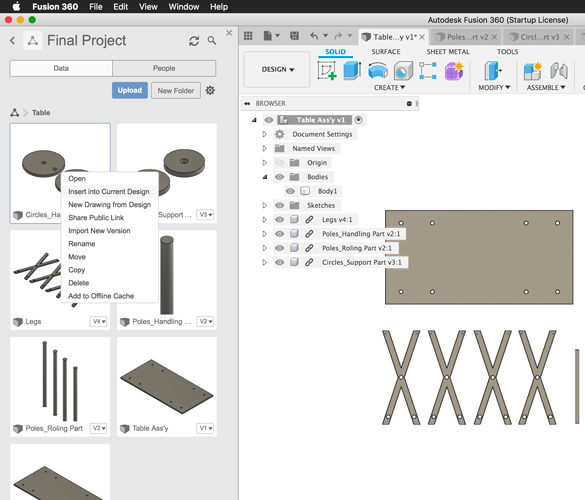The width and height of the screenshot is (585, 500).
Task: Refresh the Final Project data panel
Action: click(194, 41)
